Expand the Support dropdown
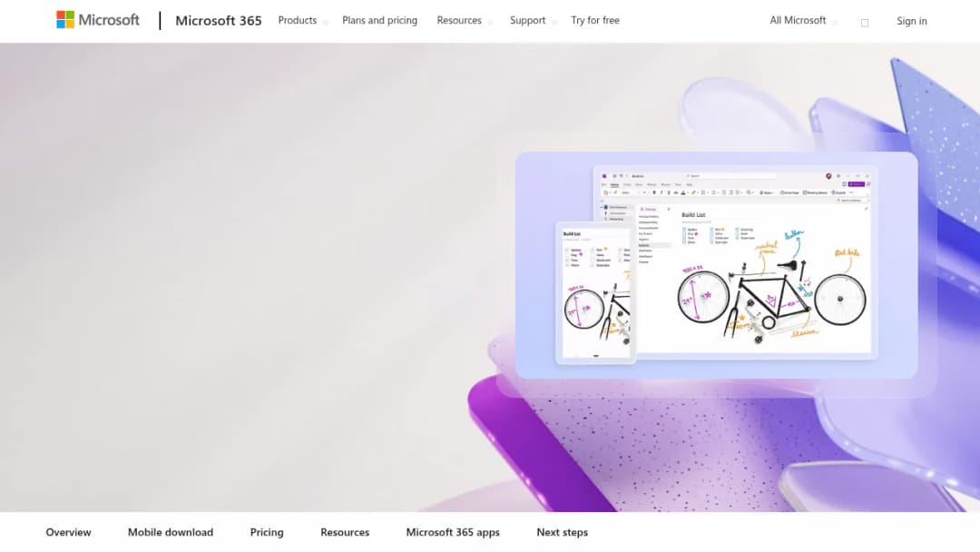 (x=534, y=21)
